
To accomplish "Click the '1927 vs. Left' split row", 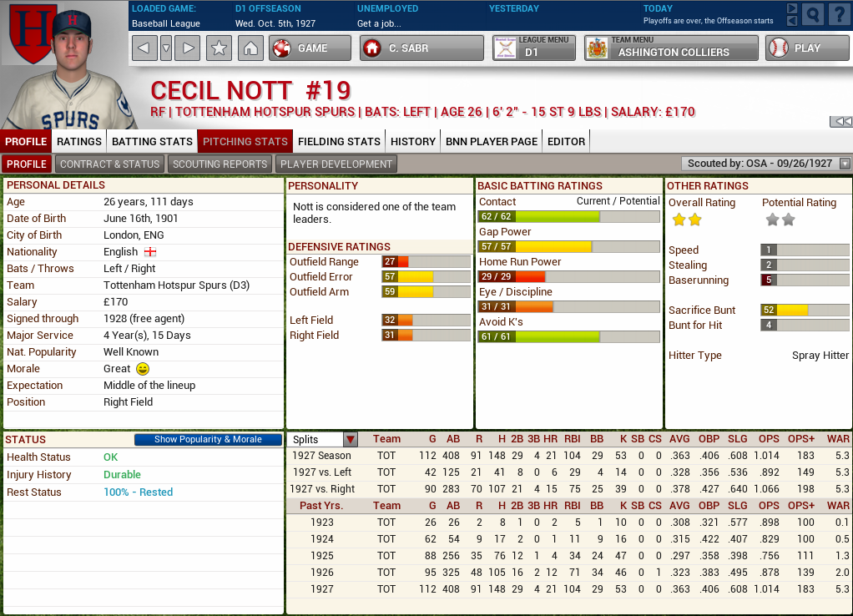I will click(569, 472).
